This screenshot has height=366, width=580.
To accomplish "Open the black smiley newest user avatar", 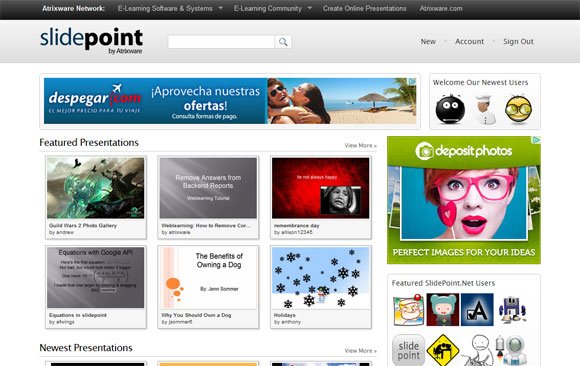I will (450, 110).
